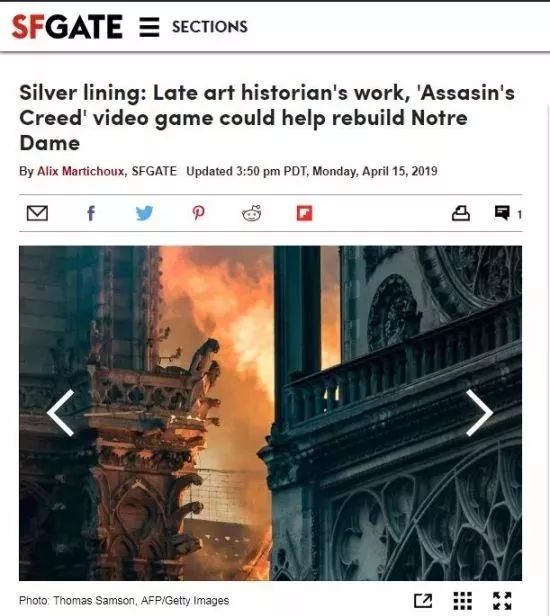Show the previous gallery photo
550x616 pixels.
click(x=61, y=413)
